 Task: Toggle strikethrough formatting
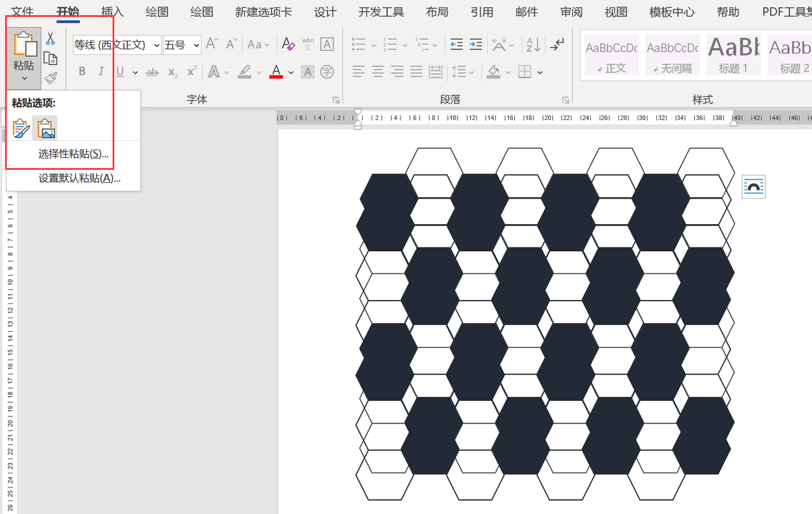(152, 72)
